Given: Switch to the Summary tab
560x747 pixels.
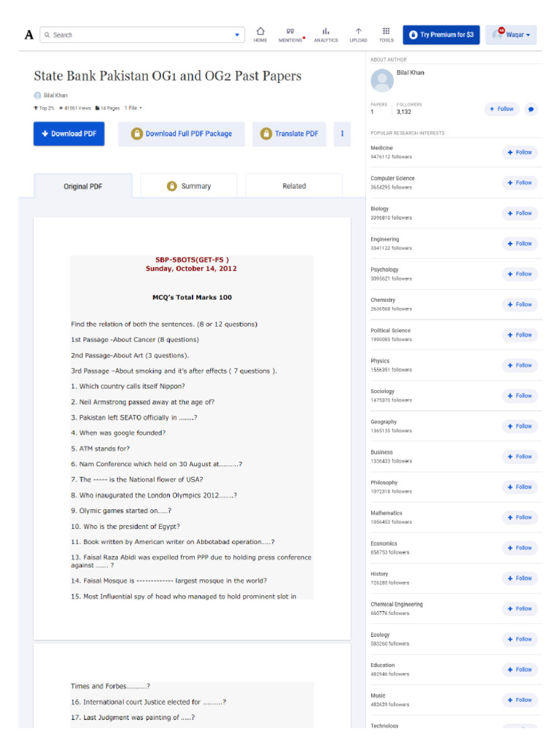Looking at the screenshot, I should coord(189,186).
